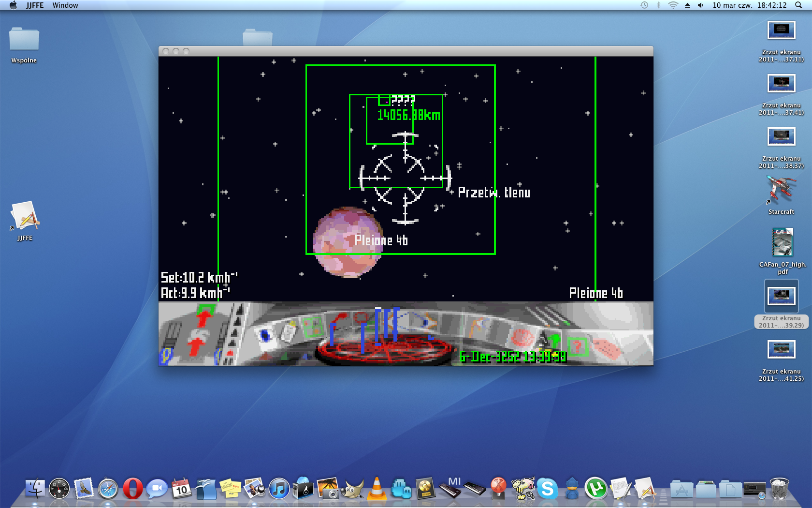Open GIMP from the Dock
Screen dimensions: 812x508
click(352, 489)
